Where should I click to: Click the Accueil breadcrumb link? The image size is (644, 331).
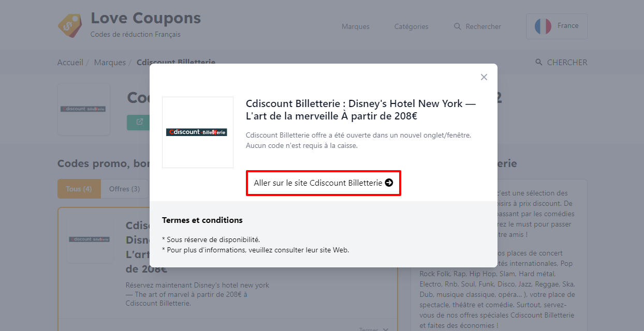[x=70, y=63]
